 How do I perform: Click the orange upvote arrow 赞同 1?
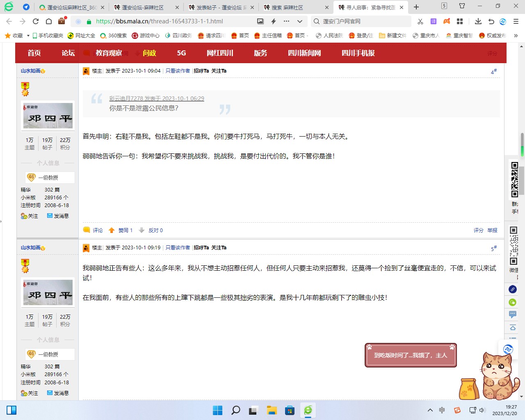[x=112, y=231]
